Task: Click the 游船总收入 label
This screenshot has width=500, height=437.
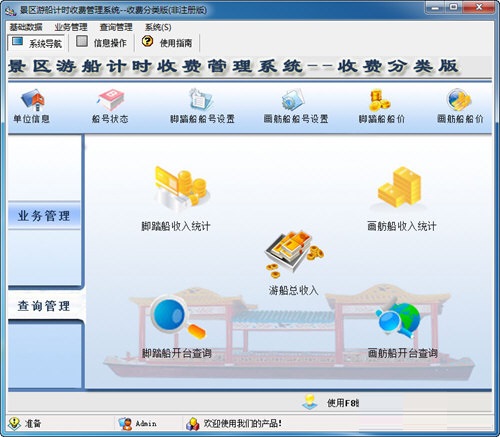Action: click(x=293, y=290)
